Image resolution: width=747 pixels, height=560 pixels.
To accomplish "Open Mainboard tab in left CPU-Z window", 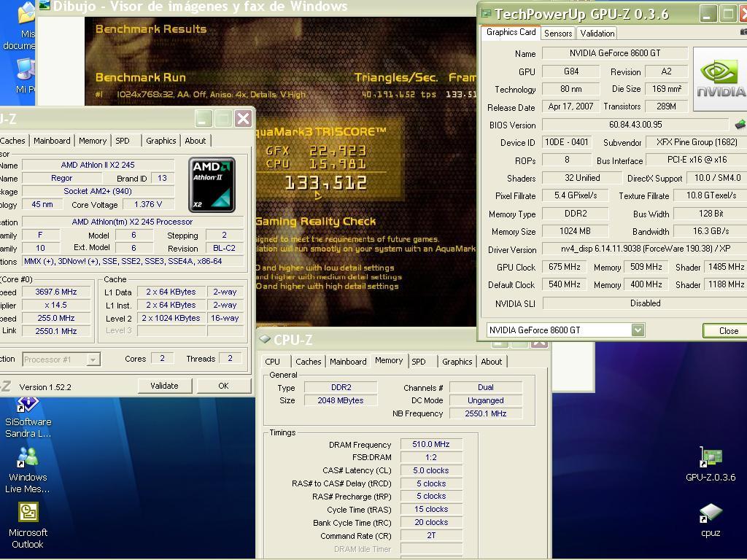I will tap(52, 141).
